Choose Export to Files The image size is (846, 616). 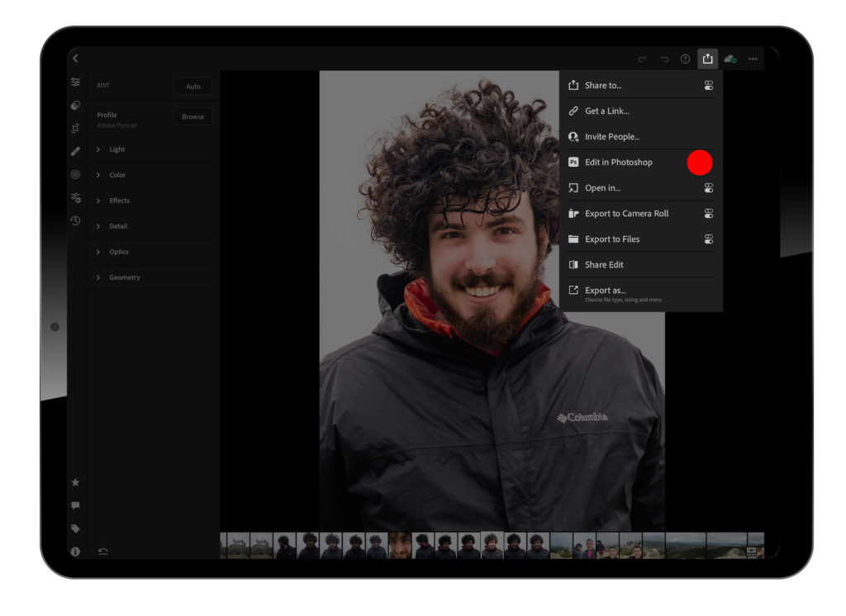coord(640,239)
